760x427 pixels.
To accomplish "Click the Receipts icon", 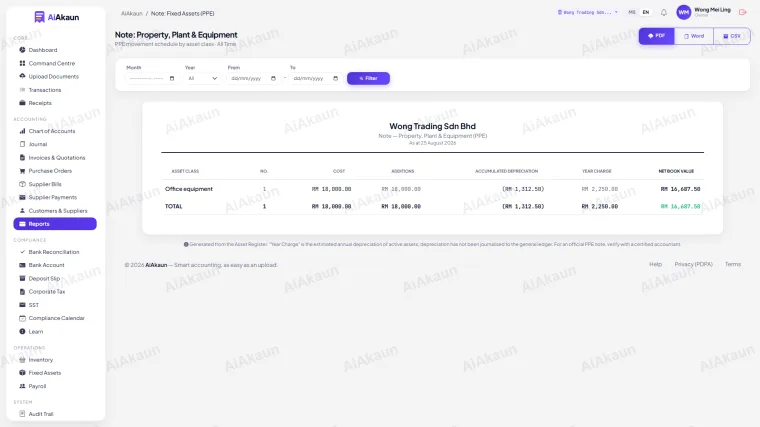I will (22, 103).
